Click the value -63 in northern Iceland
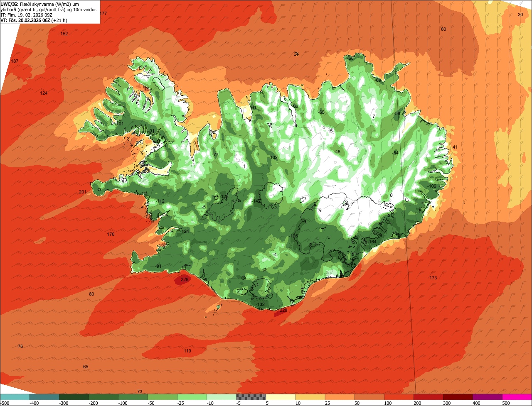532x406 pixels. 295,106
